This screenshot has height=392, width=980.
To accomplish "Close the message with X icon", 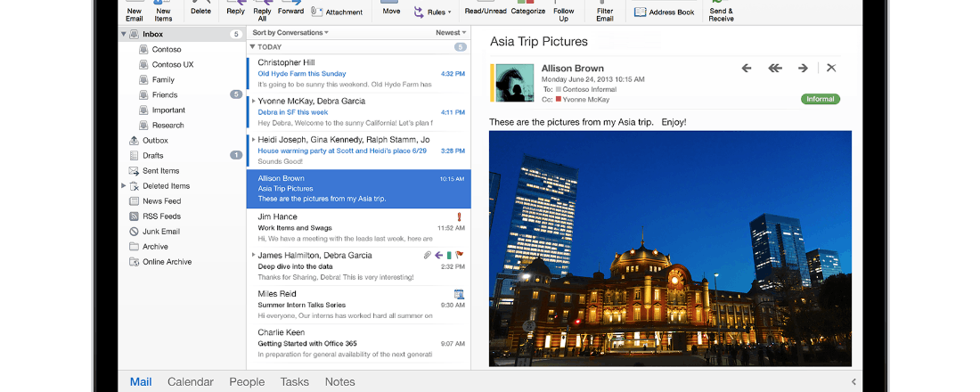I will [x=831, y=69].
